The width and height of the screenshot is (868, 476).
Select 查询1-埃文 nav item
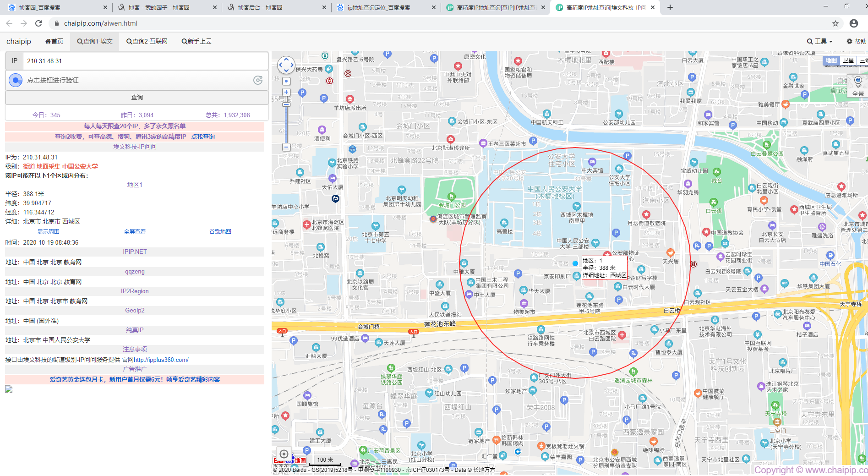(x=95, y=41)
